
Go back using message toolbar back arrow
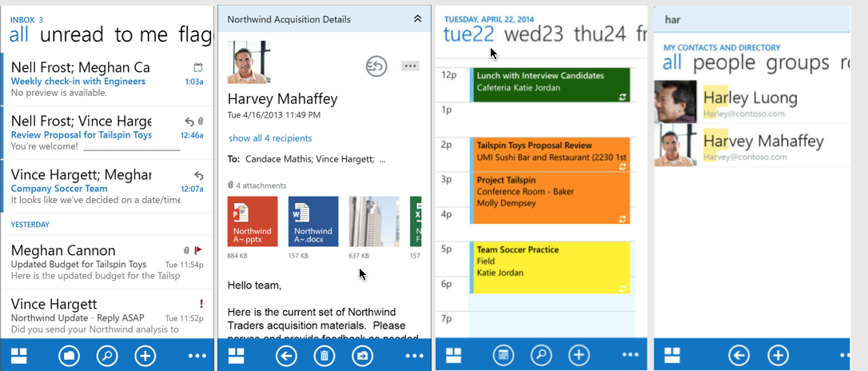(x=286, y=356)
